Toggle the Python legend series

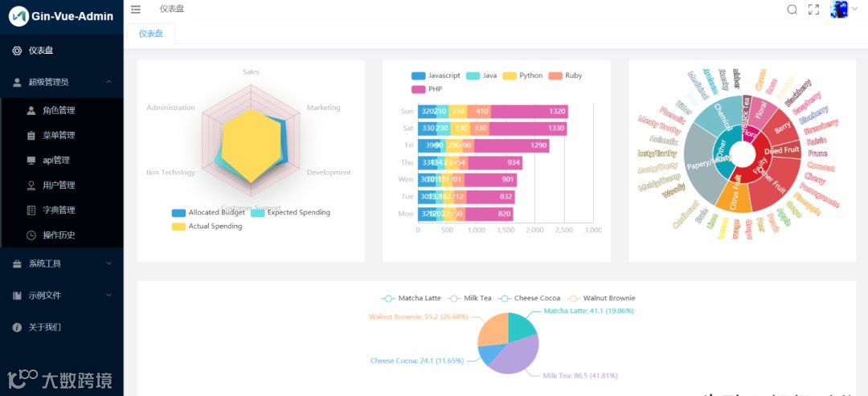(522, 76)
